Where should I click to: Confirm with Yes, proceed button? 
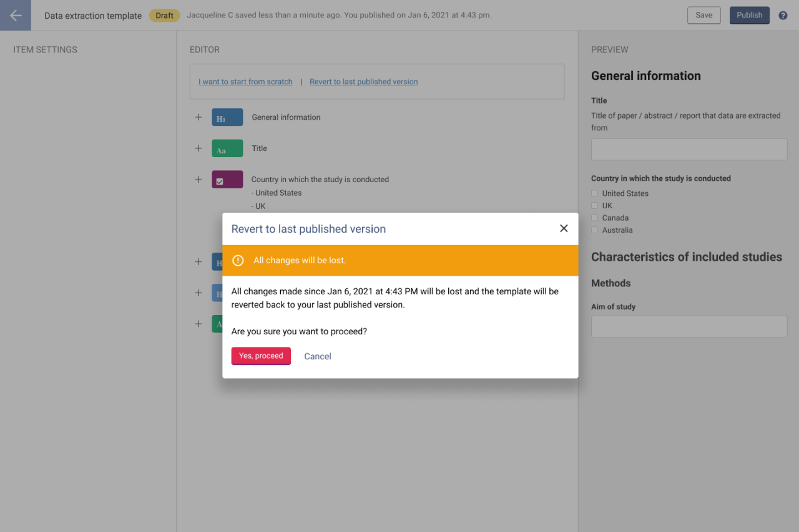(x=261, y=356)
